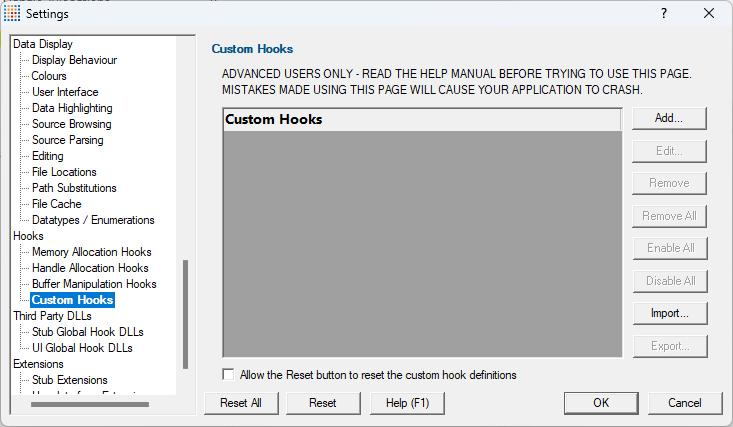Click the Export... button
Viewport: 733px width, 427px height.
coord(670,346)
